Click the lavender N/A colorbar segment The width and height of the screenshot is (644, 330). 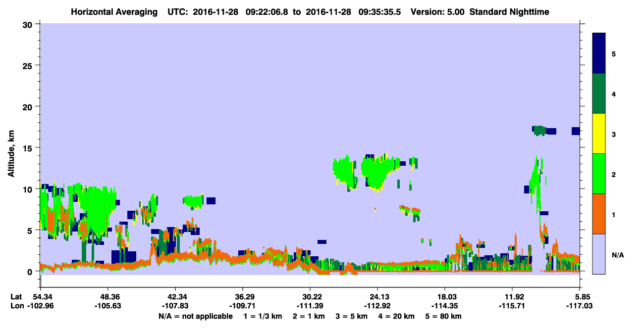click(x=599, y=254)
